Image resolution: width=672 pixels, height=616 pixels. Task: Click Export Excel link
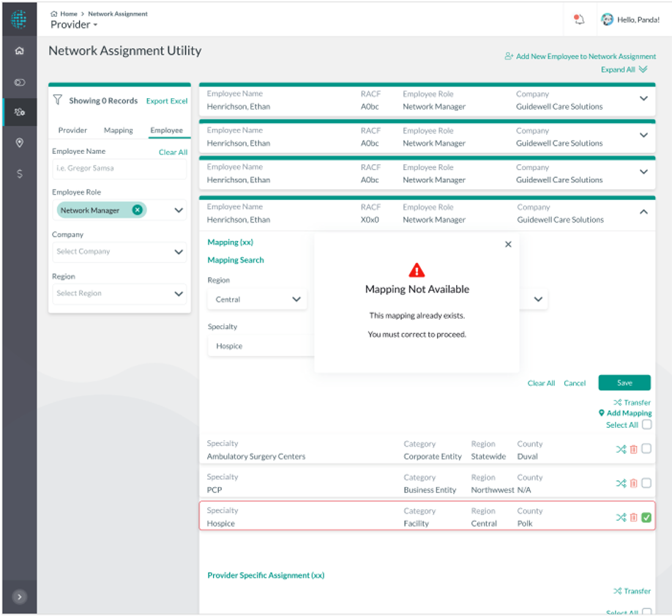167,101
